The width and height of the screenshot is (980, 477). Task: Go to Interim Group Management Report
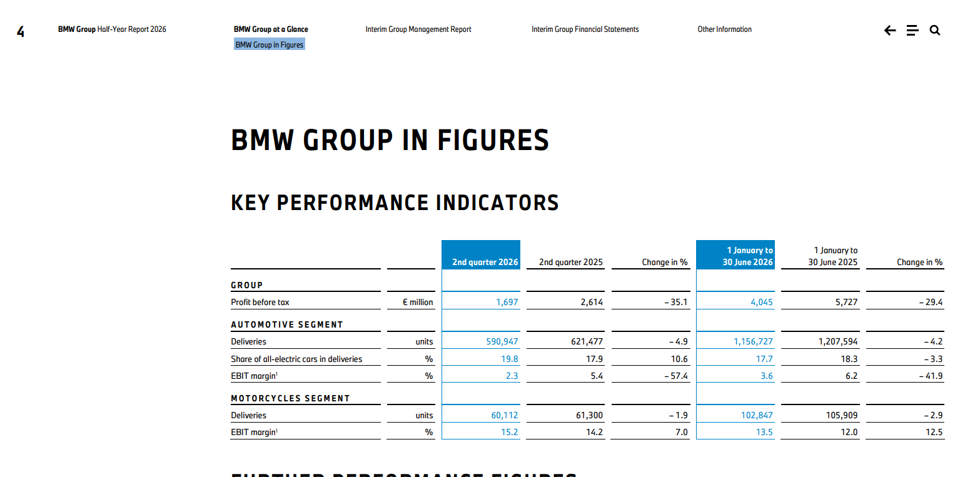[x=418, y=29]
